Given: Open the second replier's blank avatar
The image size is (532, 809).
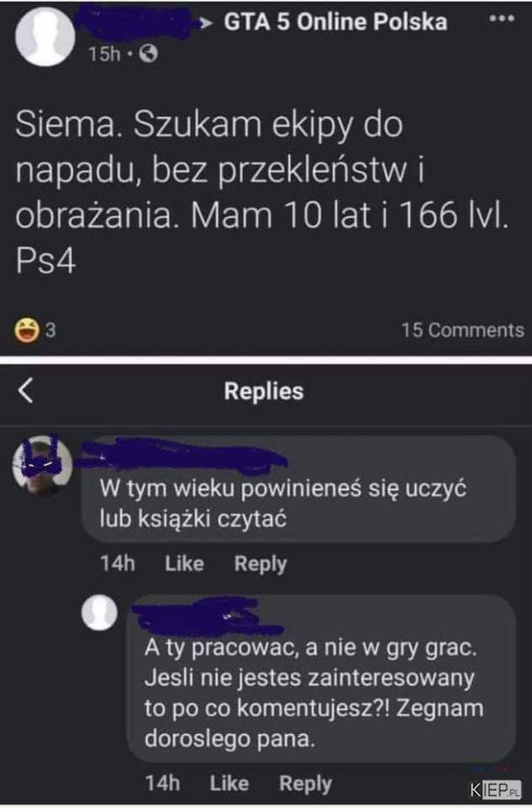Looking at the screenshot, I should (x=99, y=613).
